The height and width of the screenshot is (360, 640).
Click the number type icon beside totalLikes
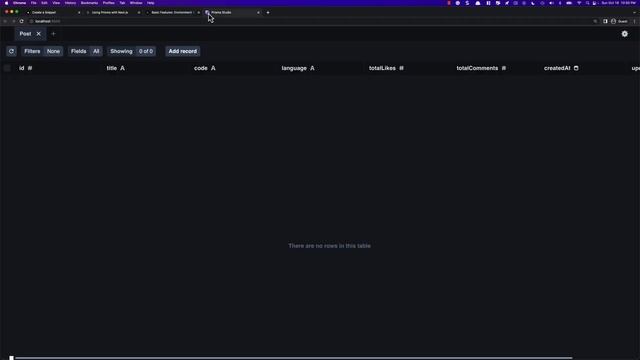pos(401,68)
